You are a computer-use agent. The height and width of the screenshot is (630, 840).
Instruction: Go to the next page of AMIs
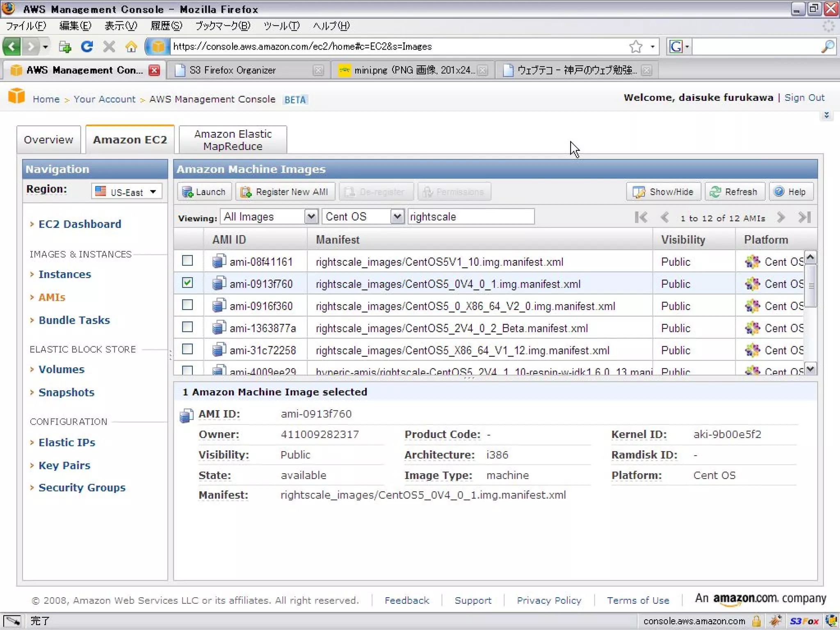pos(781,217)
